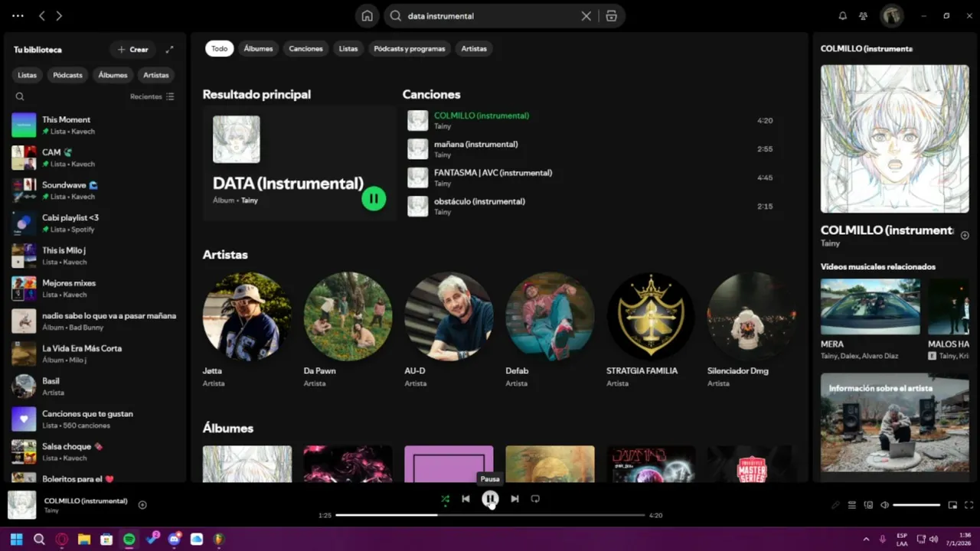Open Jotta artist card
980x551 pixels.
(x=247, y=331)
